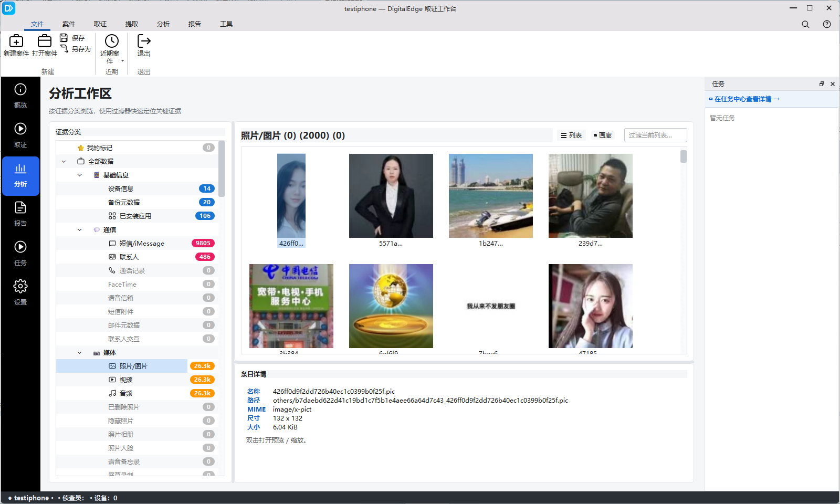Screen dimensions: 840x504
Task: Select the golden globe thumbnail
Action: (391, 306)
